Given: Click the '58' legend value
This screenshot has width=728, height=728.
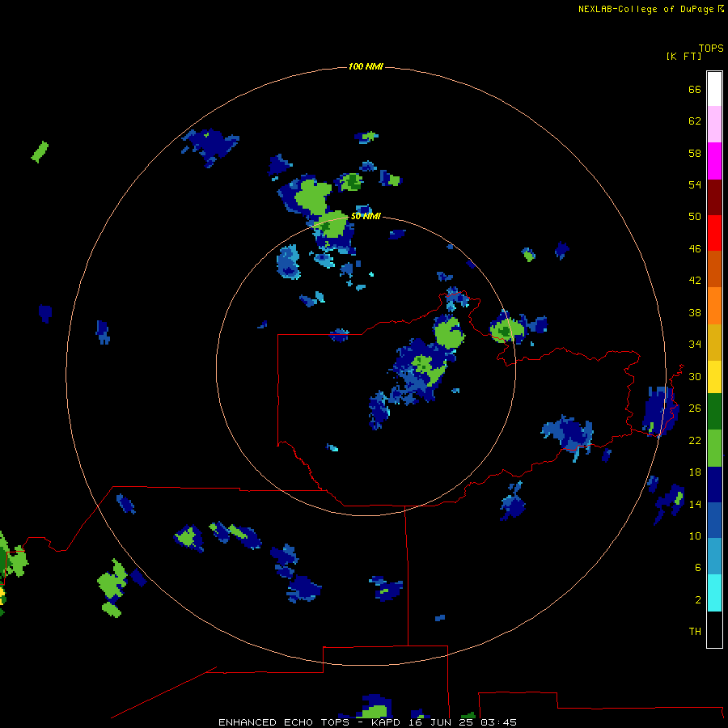Looking at the screenshot, I should pos(695,153).
